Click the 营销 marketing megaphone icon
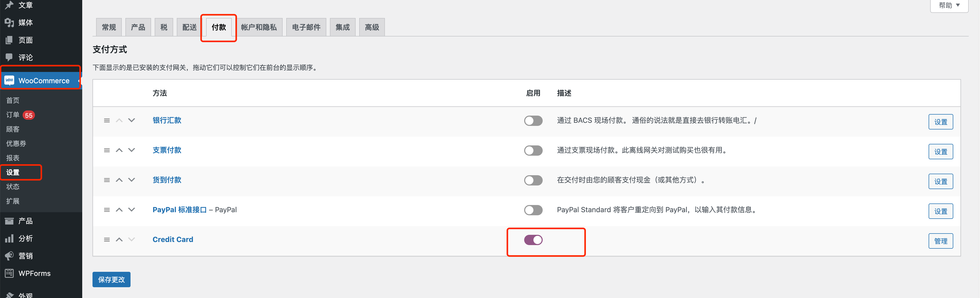The width and height of the screenshot is (980, 298). tap(10, 256)
